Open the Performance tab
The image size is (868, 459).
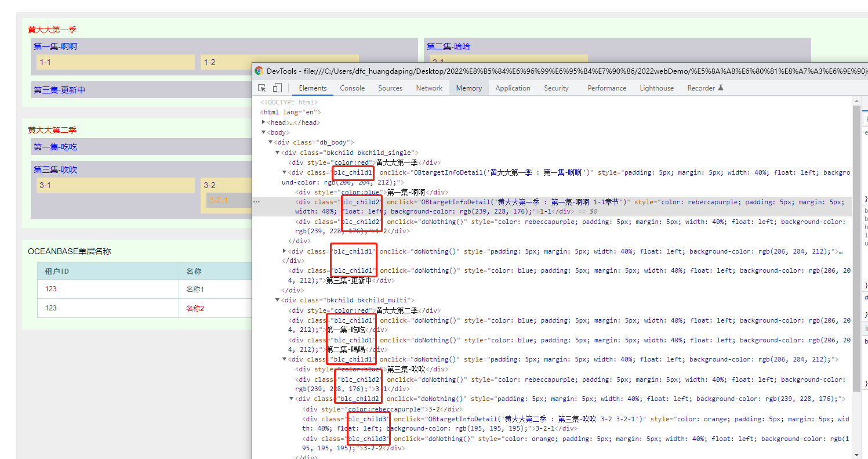pos(606,88)
